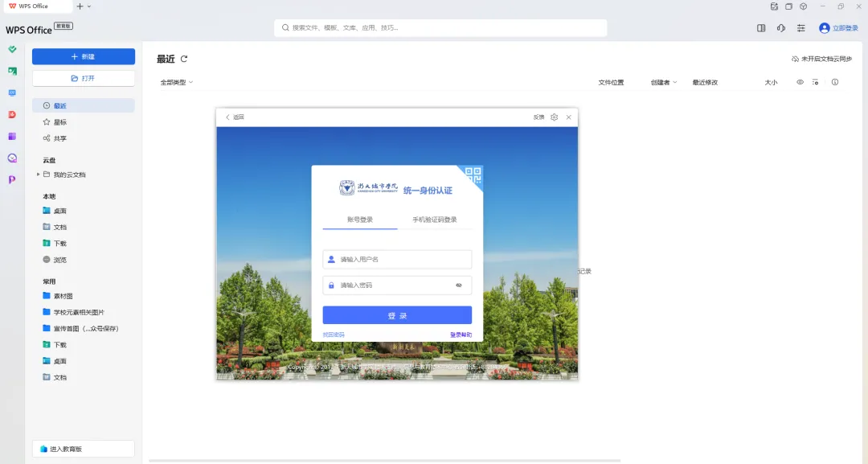The width and height of the screenshot is (868, 464).
Task: Refresh the 最近 list with the reload icon
Action: [184, 59]
